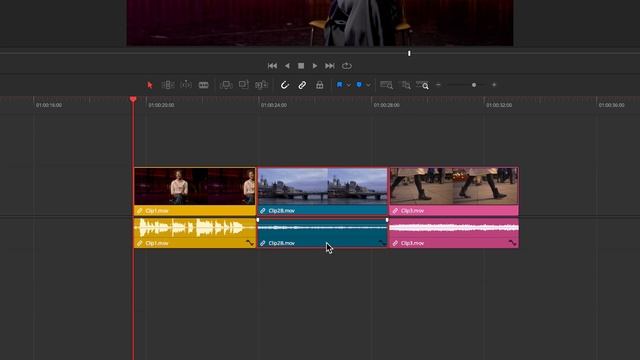
Task: Click the timeline zoom slider handle
Action: click(474, 85)
